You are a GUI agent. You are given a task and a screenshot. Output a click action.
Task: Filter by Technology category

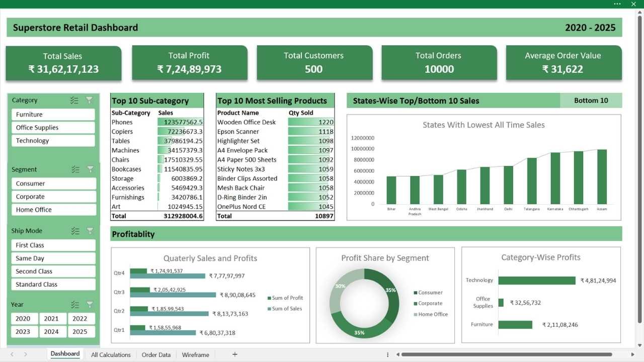[x=53, y=141]
